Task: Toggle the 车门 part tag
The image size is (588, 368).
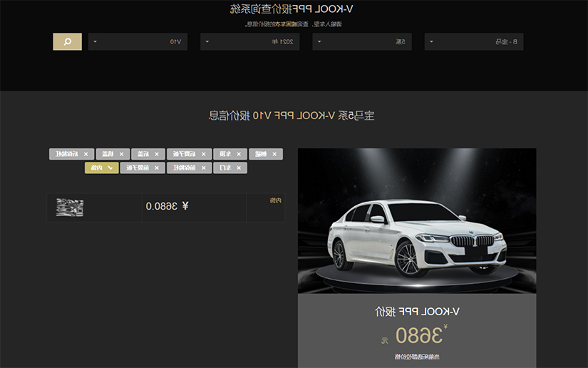Action: point(230,168)
